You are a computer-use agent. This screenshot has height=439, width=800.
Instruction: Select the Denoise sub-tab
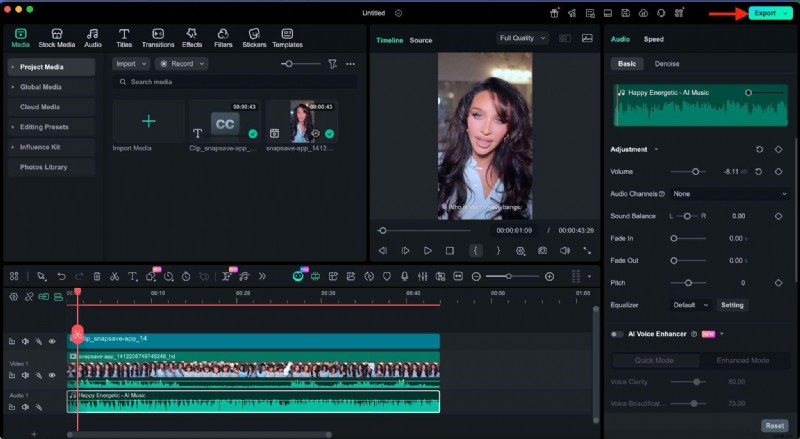pyautogui.click(x=667, y=64)
